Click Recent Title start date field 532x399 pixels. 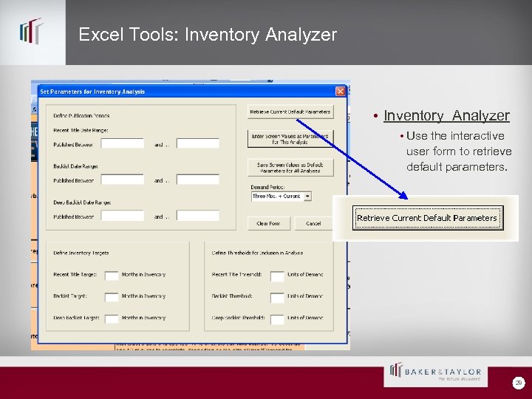pyautogui.click(x=123, y=143)
